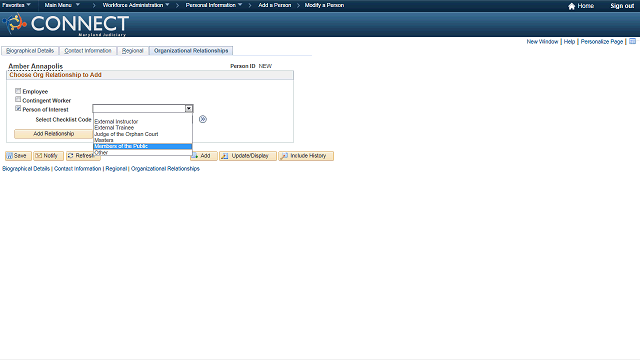Click the Select Checklist Code label
Viewport: 640px width, 360px height.
coord(63,120)
